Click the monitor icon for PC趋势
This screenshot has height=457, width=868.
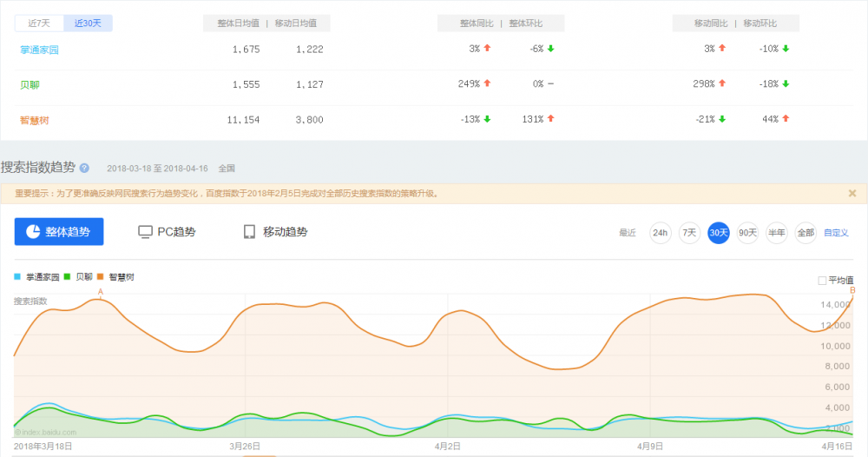(x=146, y=232)
